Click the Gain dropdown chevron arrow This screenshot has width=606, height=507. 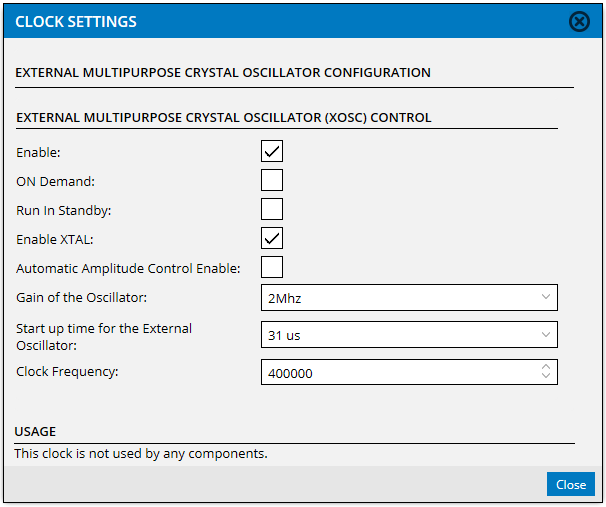coord(546,297)
